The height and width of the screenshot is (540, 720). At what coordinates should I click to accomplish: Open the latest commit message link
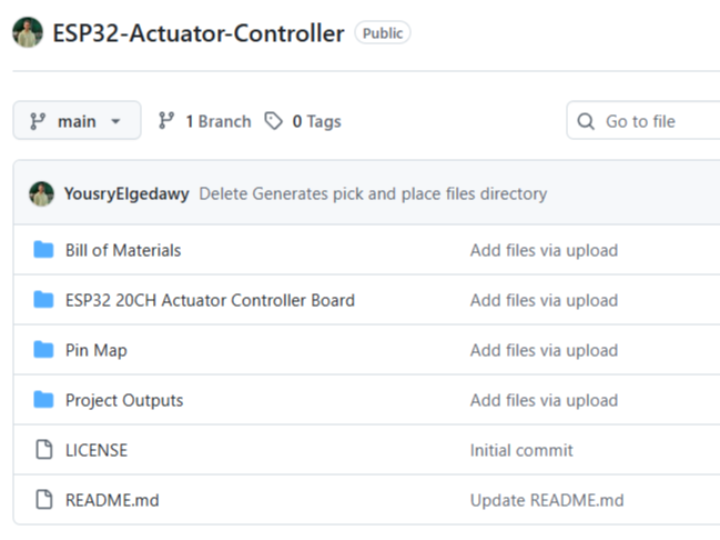pos(372,194)
